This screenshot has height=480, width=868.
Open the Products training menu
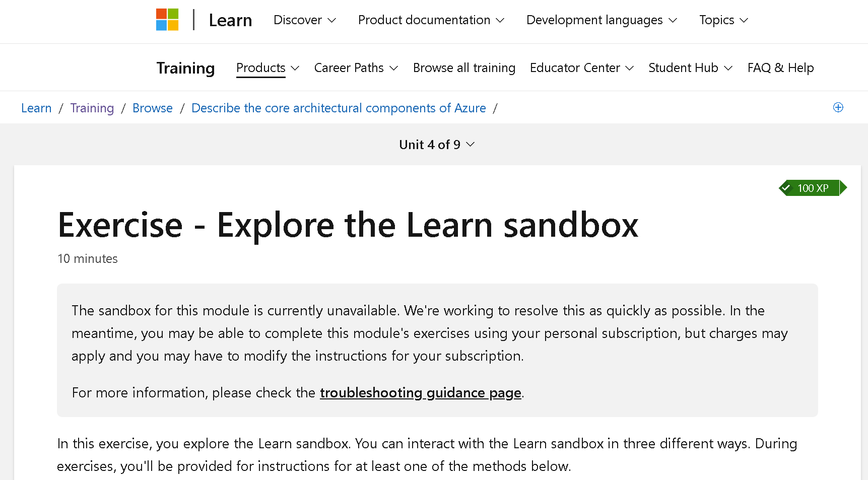pyautogui.click(x=268, y=68)
